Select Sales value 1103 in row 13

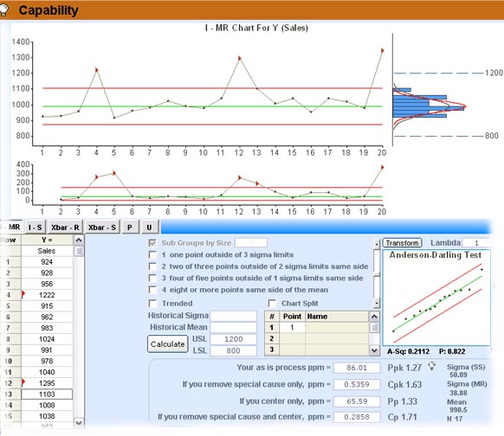(47, 394)
